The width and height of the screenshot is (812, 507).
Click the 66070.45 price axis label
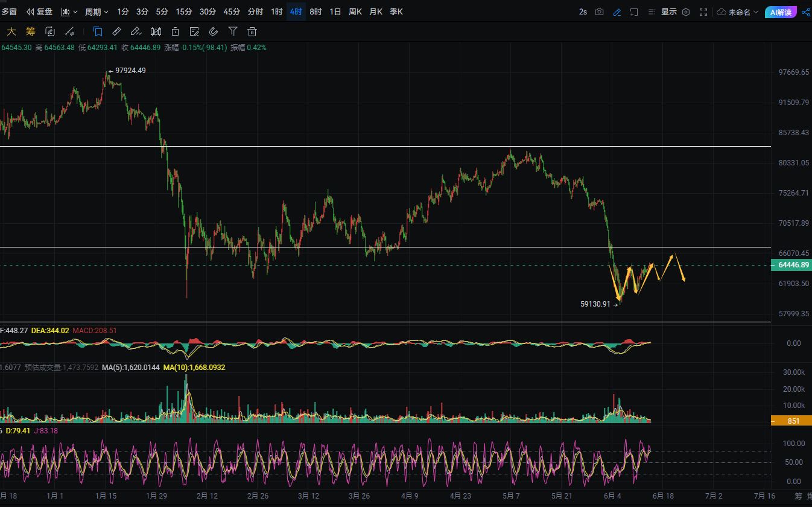click(x=794, y=253)
